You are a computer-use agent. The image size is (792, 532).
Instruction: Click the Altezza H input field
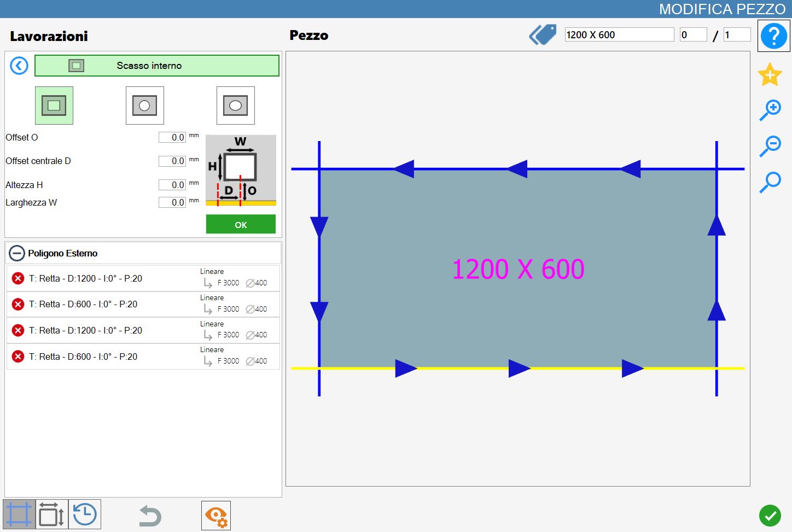click(172, 185)
